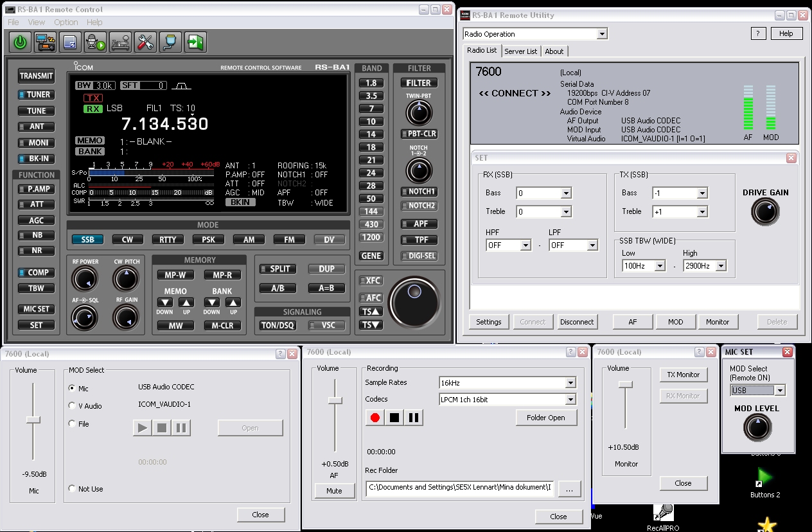Click the recording pause button

[x=414, y=418]
